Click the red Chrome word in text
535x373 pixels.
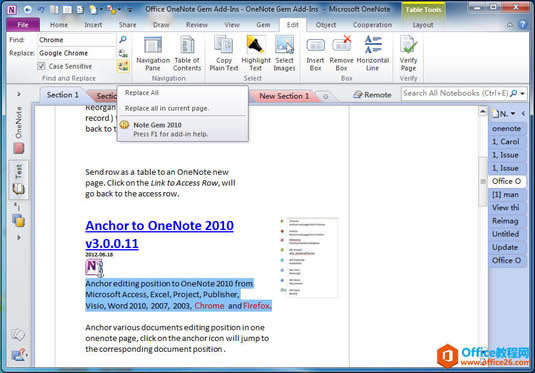(209, 306)
